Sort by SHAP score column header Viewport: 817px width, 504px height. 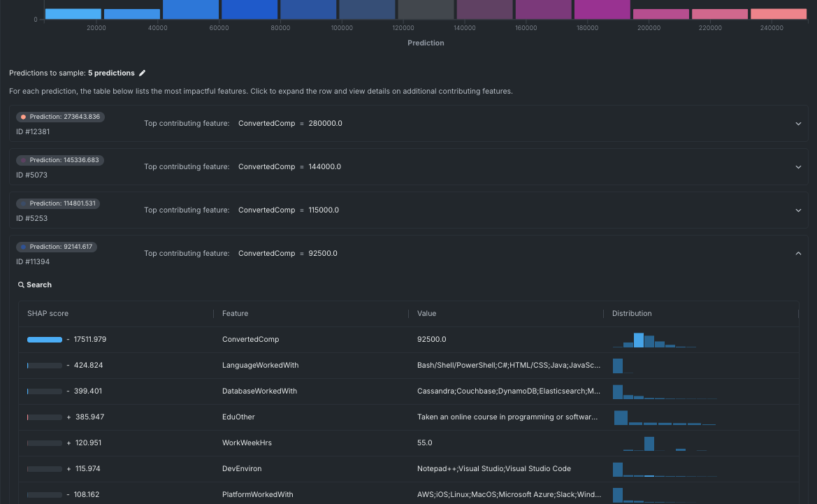[48, 314]
